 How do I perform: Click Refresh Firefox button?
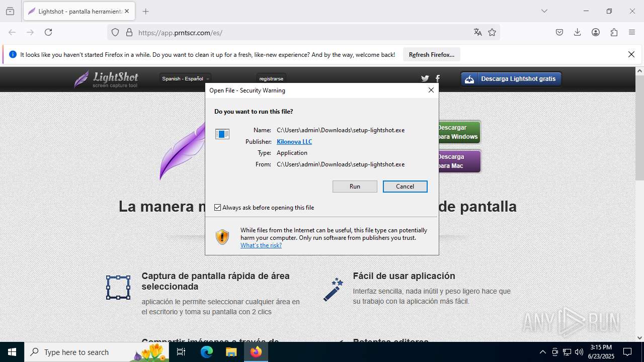tap(432, 55)
